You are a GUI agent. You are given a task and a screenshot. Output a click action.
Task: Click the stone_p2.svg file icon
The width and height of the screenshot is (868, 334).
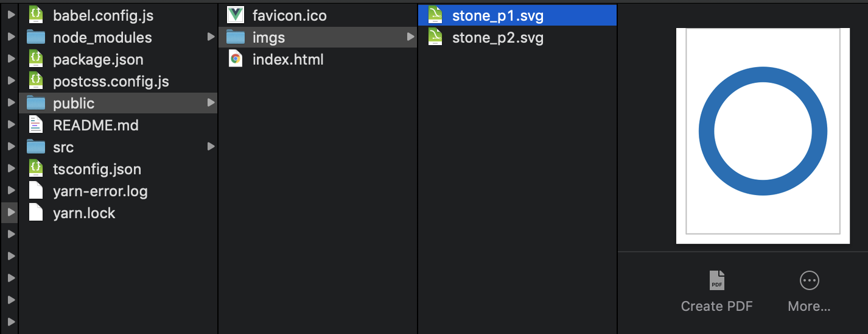[x=435, y=38]
